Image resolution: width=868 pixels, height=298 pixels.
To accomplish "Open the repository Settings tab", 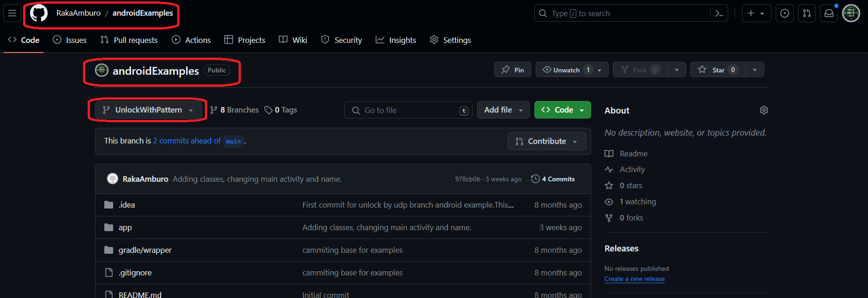I will click(450, 40).
